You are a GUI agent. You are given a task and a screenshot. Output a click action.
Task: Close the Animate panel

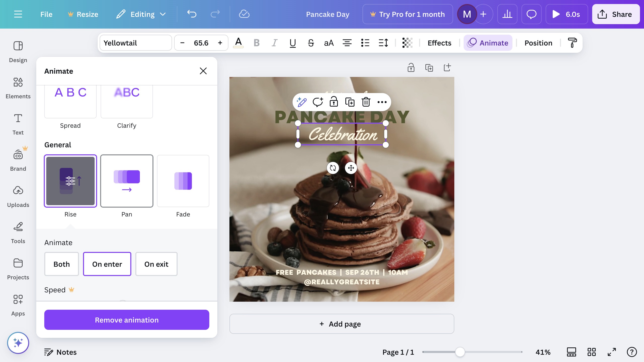(x=203, y=71)
